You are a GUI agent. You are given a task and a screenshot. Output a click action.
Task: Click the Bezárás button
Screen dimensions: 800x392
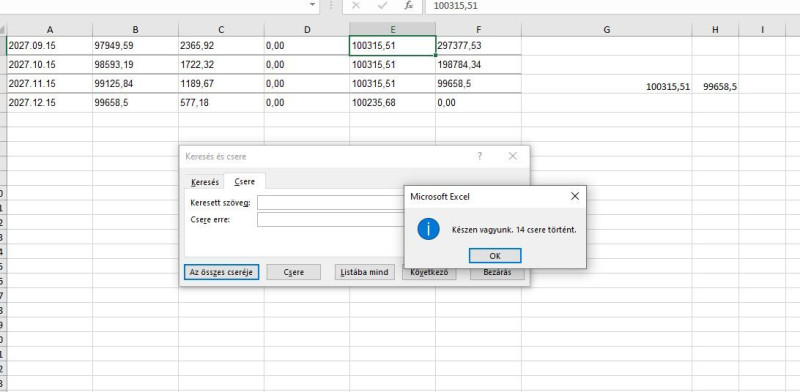(497, 273)
